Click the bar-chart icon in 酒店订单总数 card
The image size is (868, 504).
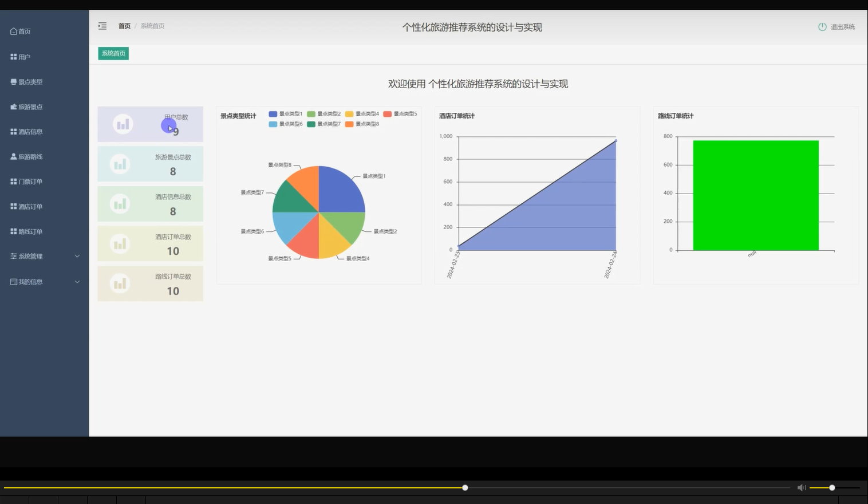(x=120, y=244)
